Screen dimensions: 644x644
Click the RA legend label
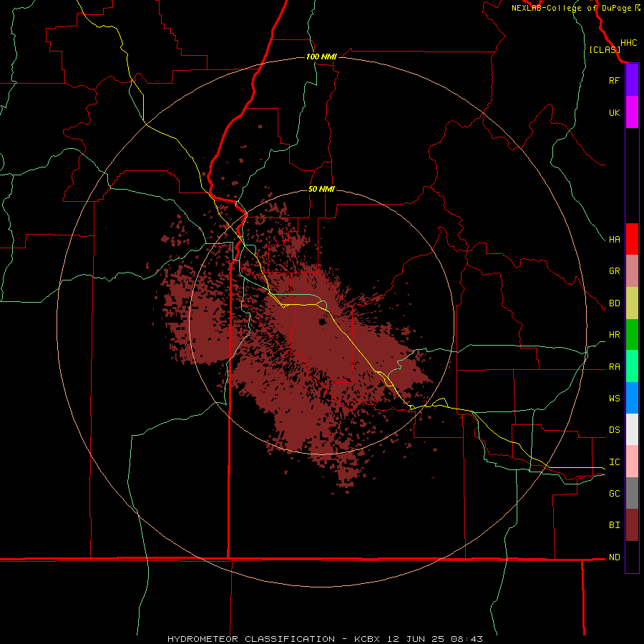tap(614, 367)
